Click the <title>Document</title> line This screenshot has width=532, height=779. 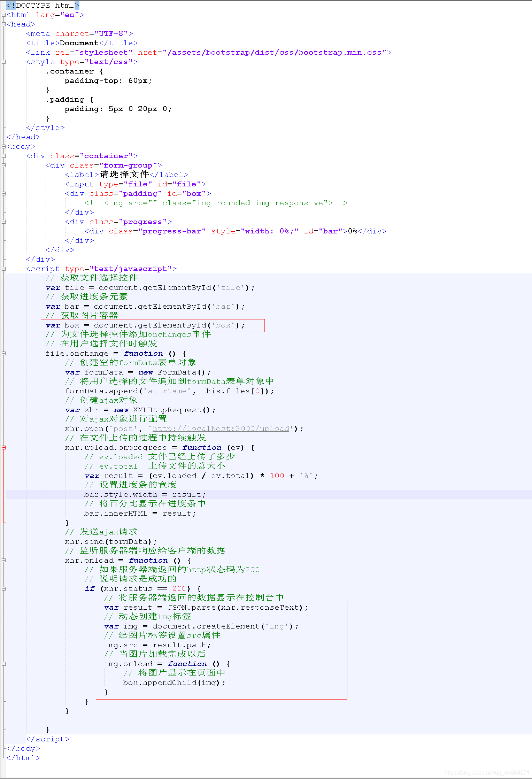[x=82, y=43]
